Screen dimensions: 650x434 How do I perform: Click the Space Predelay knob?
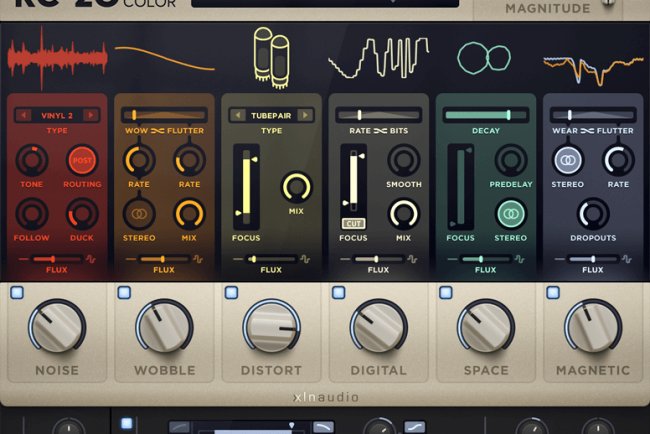point(511,160)
